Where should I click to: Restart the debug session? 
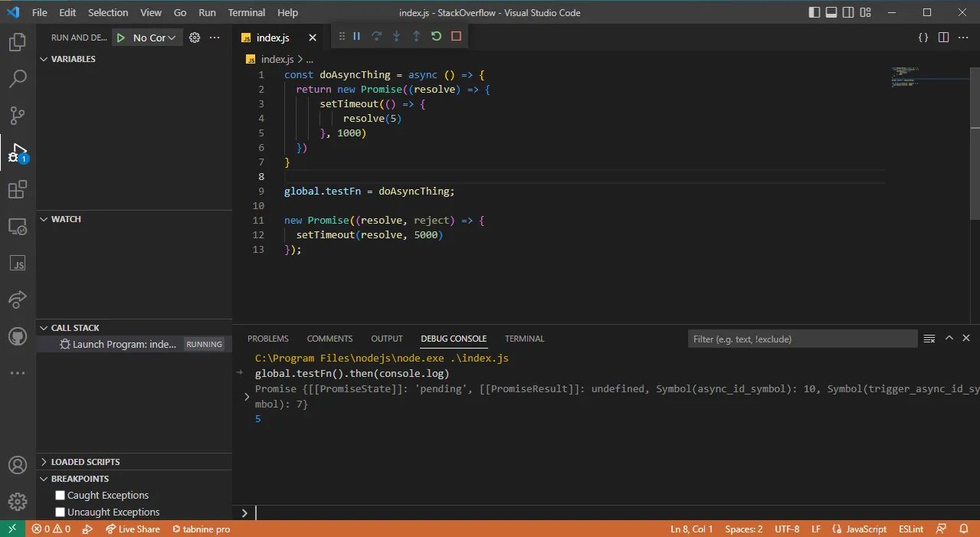(436, 37)
